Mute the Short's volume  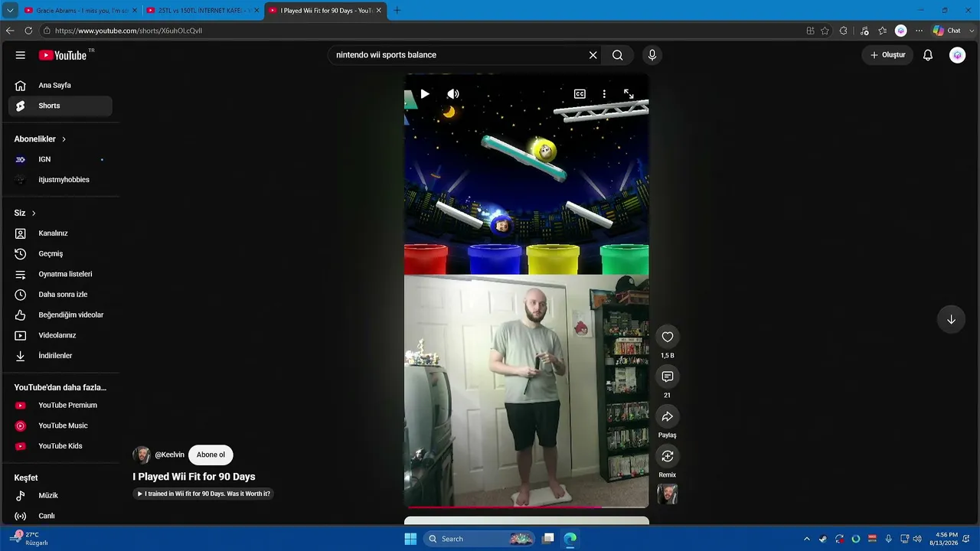[453, 94]
